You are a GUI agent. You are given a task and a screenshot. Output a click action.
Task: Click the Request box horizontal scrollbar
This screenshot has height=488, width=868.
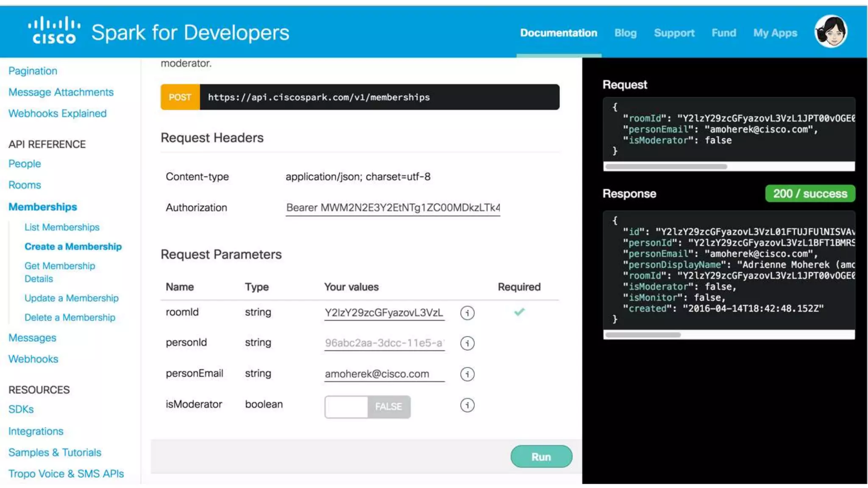666,166
